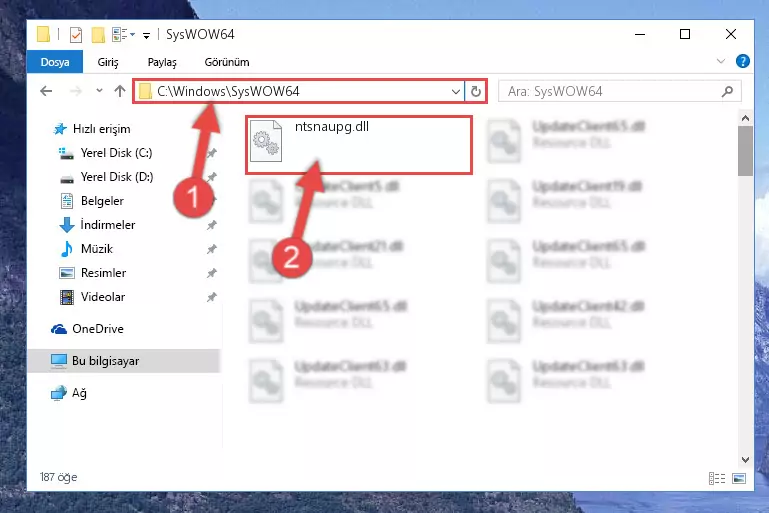Switch to Large icons view icon
This screenshot has height=513, width=769.
coord(739,478)
